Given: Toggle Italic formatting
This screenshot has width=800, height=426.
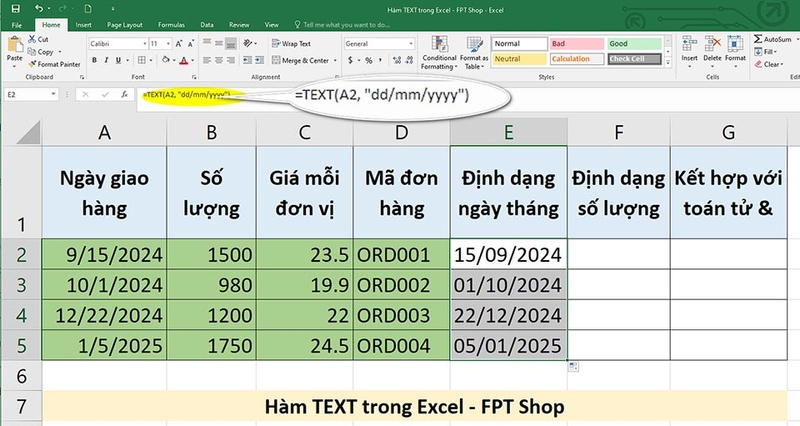Looking at the screenshot, I should pos(106,60).
